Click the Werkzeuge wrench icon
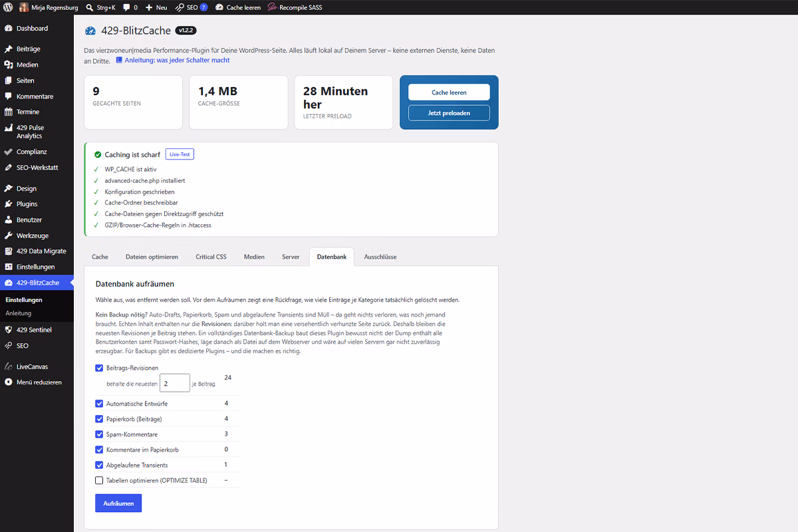Screen dimensions: 798x532 [x=9, y=235]
